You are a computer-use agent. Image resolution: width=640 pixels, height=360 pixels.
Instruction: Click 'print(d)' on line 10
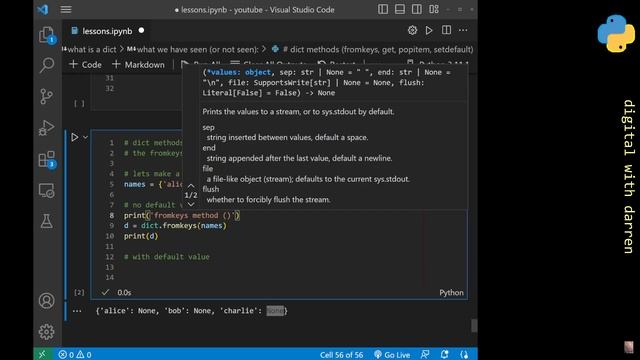point(141,236)
